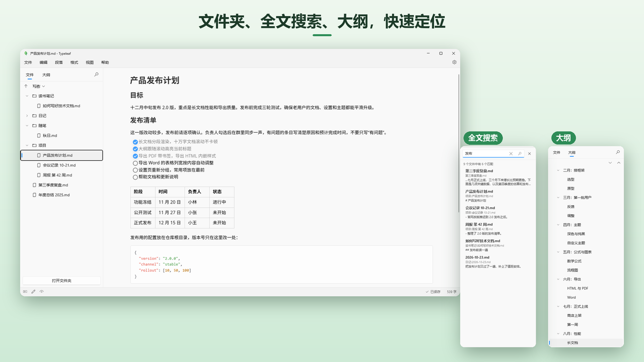Image resolution: width=644 pixels, height=362 pixels.
Task: Click the 539 字 word count
Action: pyautogui.click(x=451, y=292)
